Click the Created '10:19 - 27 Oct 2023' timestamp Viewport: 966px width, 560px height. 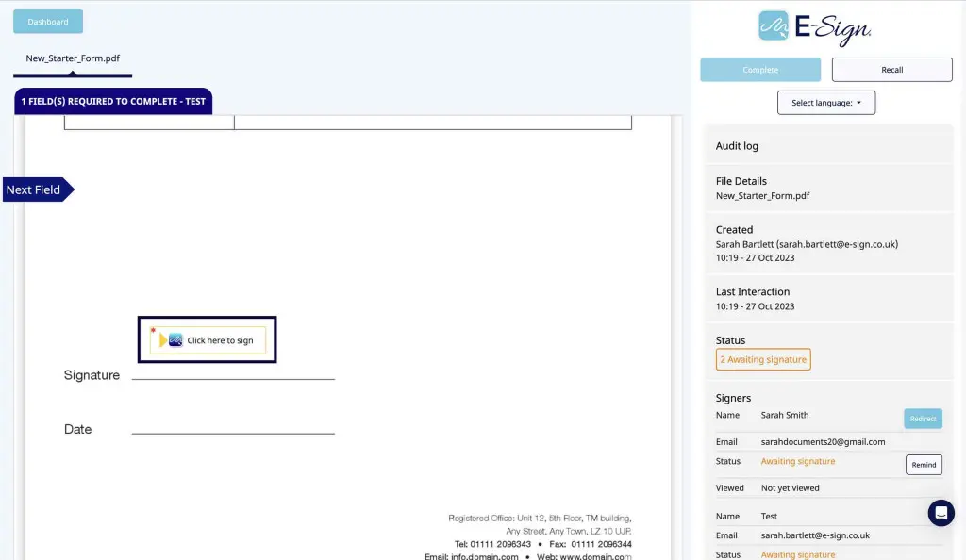(755, 258)
